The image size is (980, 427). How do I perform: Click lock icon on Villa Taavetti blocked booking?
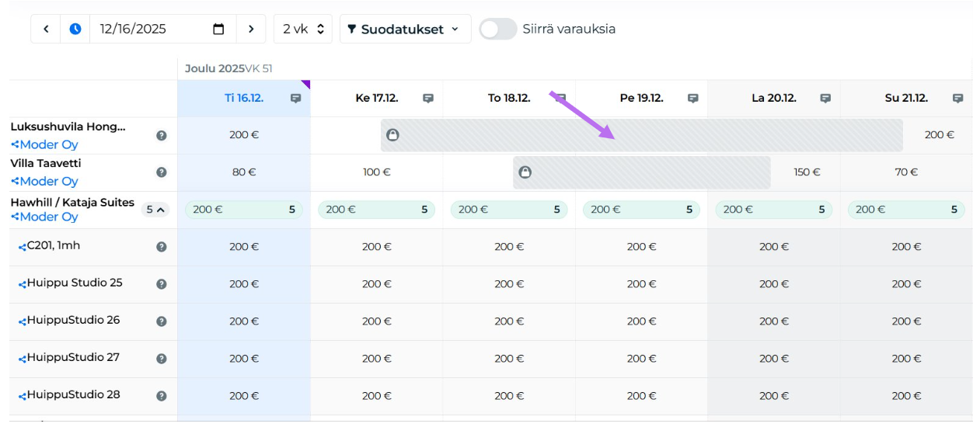pos(525,172)
